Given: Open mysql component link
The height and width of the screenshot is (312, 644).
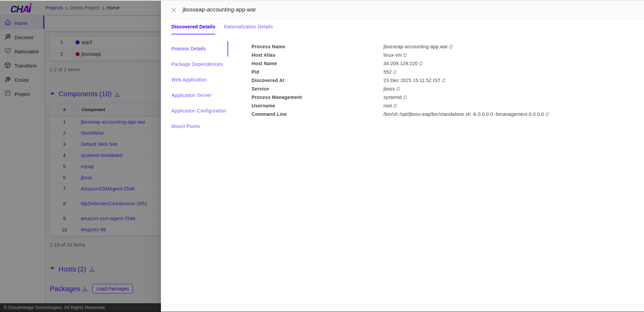Looking at the screenshot, I should point(87,166).
